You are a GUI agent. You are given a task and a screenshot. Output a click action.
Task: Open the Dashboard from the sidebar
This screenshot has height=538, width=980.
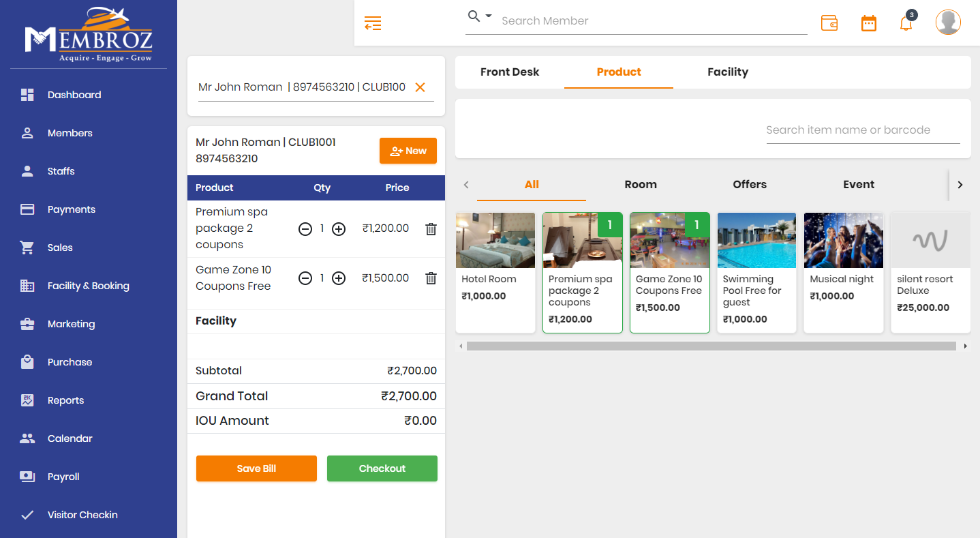coord(73,94)
